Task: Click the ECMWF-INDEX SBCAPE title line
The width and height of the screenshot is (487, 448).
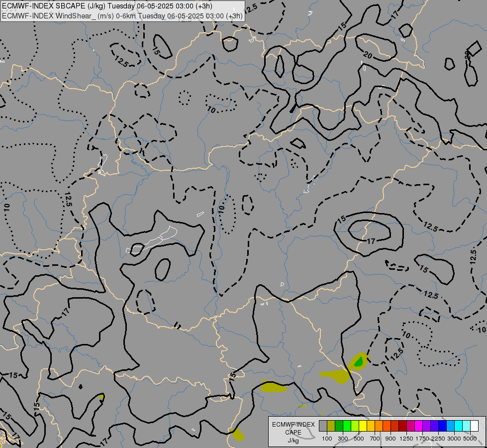Action: pos(107,6)
